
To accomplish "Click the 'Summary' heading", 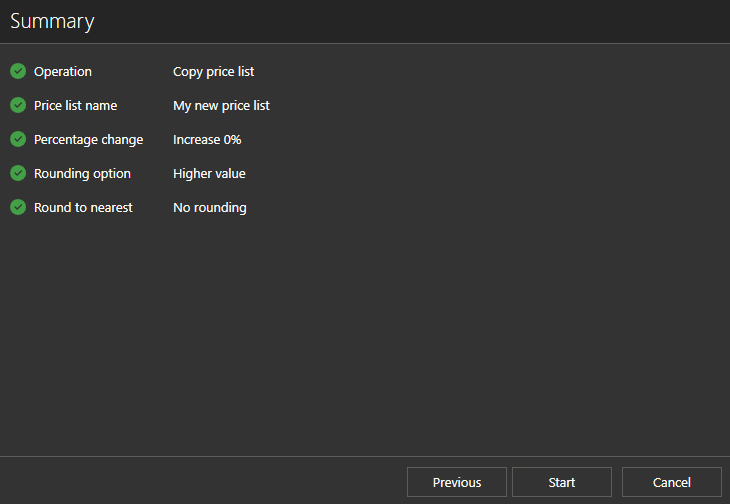I will (52, 21).
